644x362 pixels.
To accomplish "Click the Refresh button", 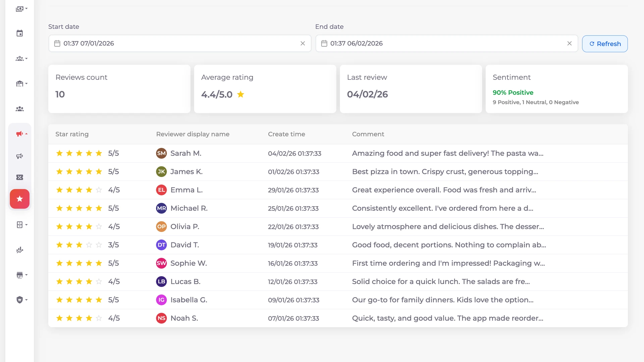I will pyautogui.click(x=604, y=44).
